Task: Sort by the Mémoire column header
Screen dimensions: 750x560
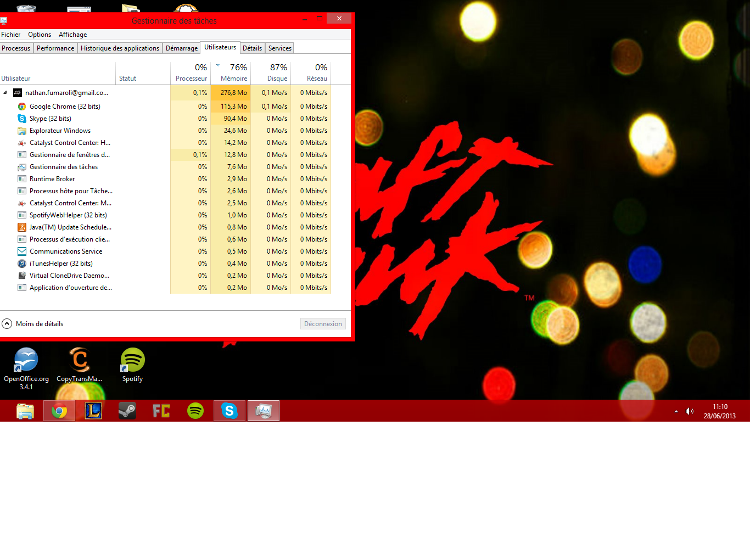Action: [x=231, y=73]
